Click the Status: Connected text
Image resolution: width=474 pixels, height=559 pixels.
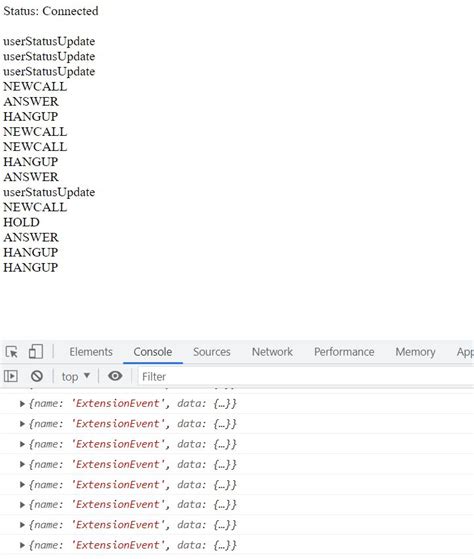(51, 11)
